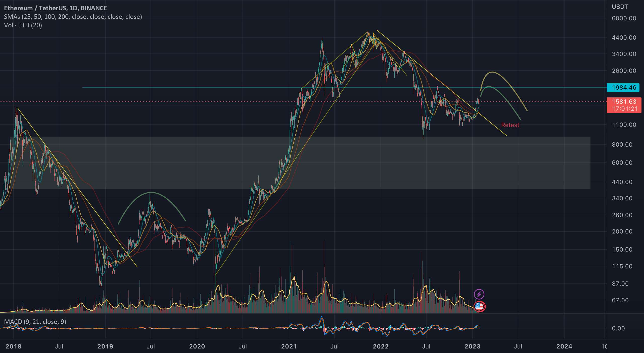Click the 2021 time axis label
Viewport: 644px width, 353px height.
pyautogui.click(x=289, y=346)
